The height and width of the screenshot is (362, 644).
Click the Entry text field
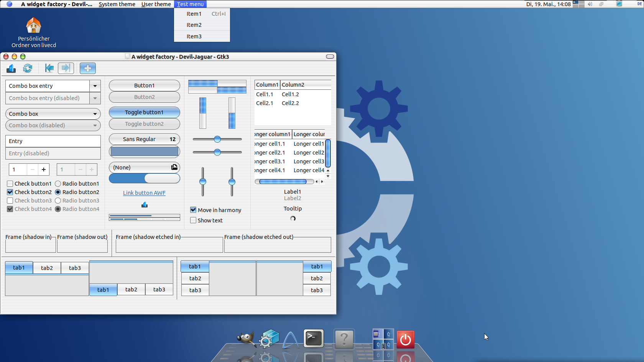tap(53, 141)
